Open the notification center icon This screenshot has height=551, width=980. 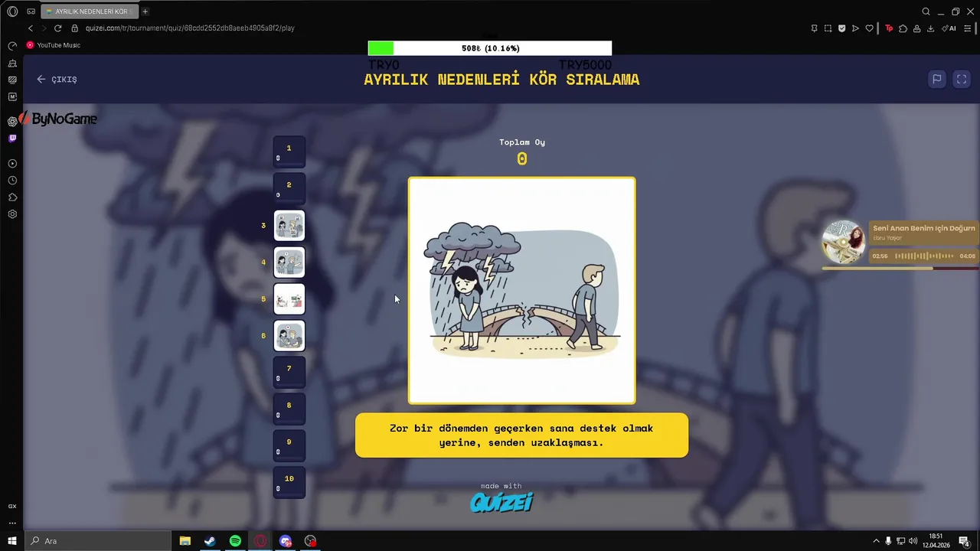965,541
